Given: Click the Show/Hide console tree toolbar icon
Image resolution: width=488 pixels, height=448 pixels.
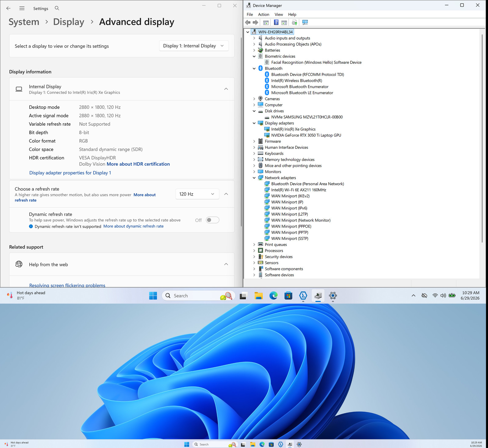Looking at the screenshot, I should click(x=266, y=22).
